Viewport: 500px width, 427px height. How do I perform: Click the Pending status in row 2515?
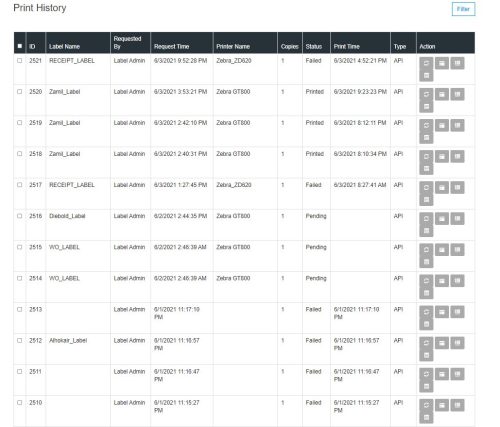316,247
